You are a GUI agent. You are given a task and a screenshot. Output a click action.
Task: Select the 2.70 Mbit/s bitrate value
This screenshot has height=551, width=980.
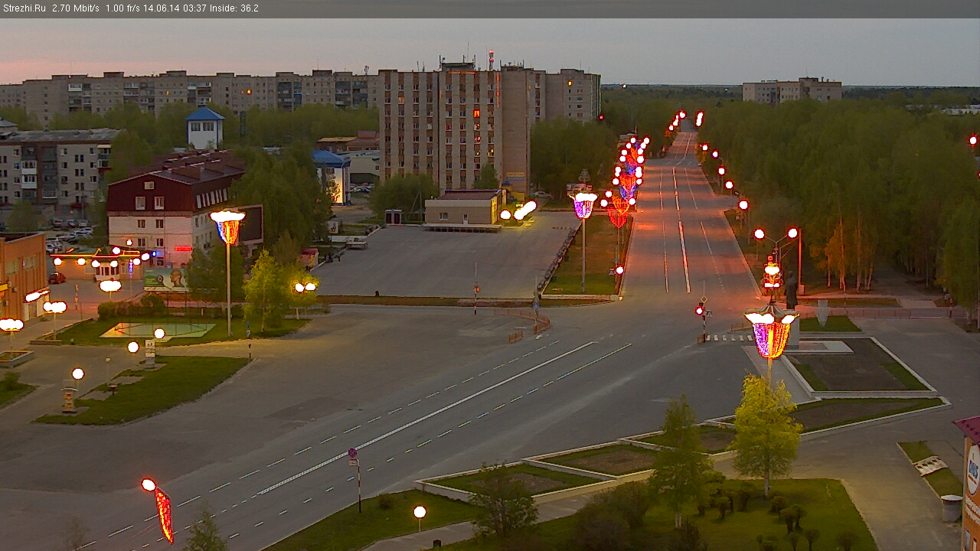click(x=75, y=8)
